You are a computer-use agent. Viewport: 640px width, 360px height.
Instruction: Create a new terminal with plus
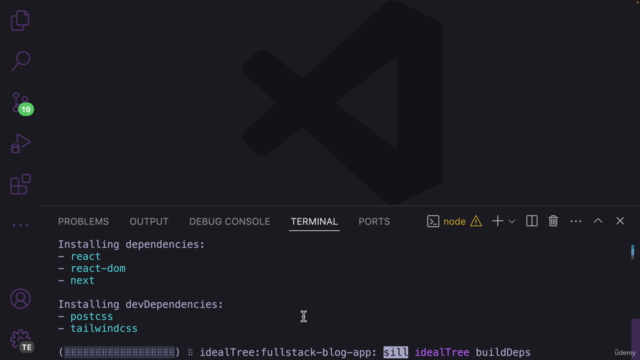tap(498, 221)
